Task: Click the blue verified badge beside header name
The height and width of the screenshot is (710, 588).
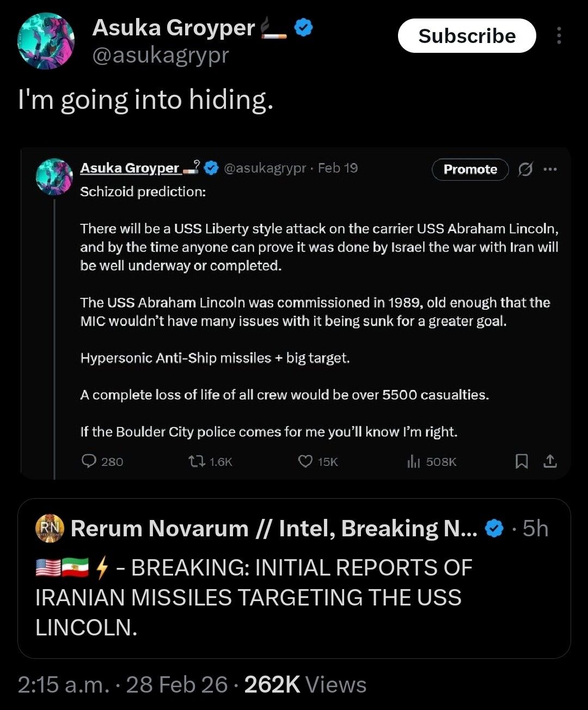Action: coord(303,28)
